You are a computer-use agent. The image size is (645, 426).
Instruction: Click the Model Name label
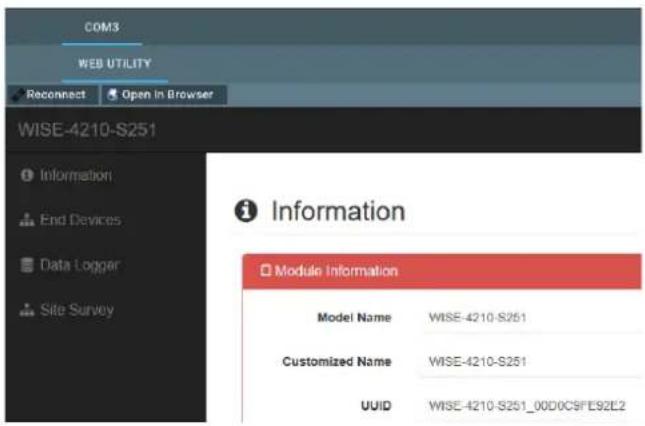click(x=355, y=317)
